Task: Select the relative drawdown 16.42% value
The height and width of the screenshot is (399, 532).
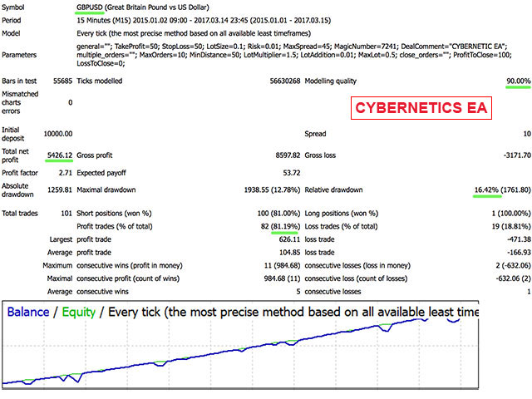Action: tap(485, 190)
